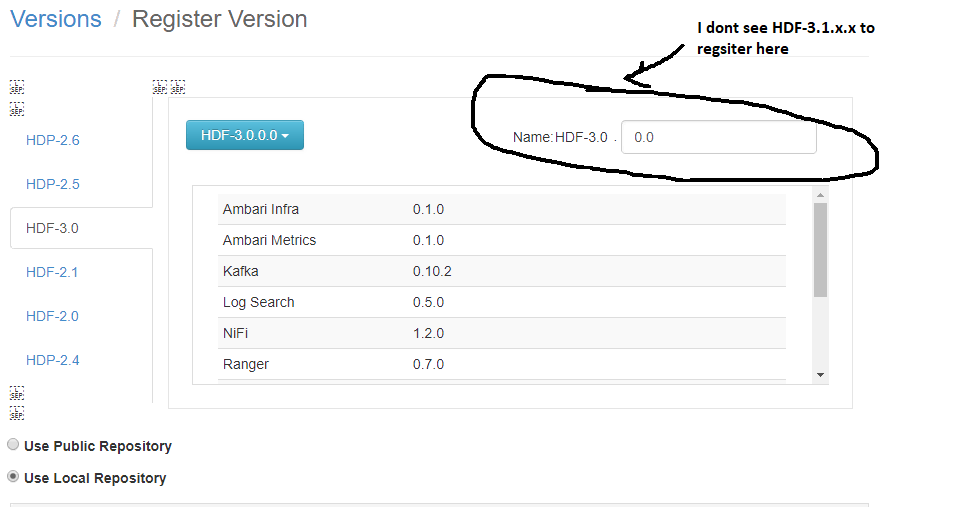Click the services list scroll up arrow

pos(820,195)
